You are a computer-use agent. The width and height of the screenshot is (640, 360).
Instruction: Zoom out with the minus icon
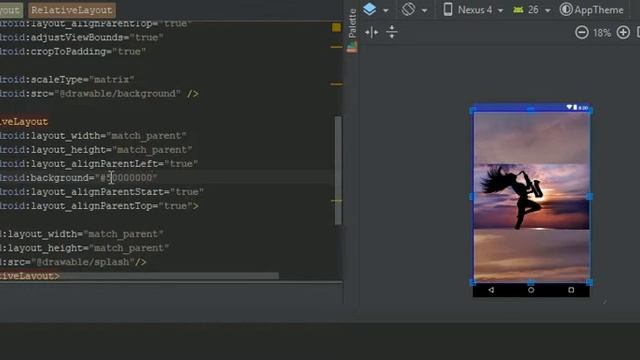click(582, 32)
